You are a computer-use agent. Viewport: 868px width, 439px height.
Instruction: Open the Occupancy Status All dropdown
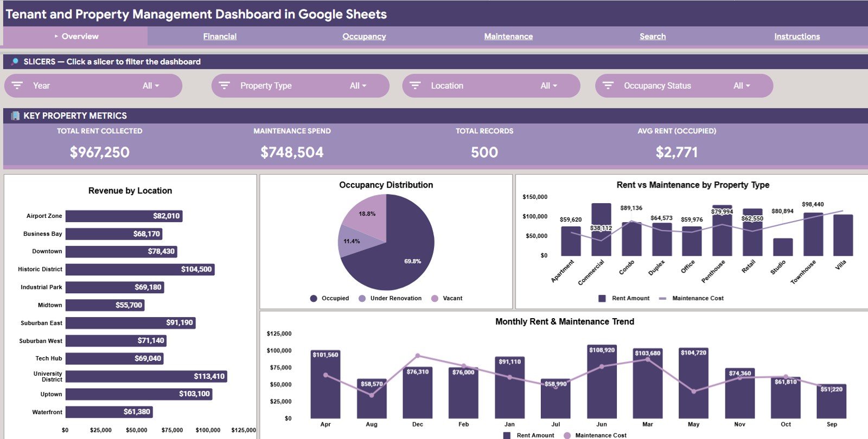point(742,86)
